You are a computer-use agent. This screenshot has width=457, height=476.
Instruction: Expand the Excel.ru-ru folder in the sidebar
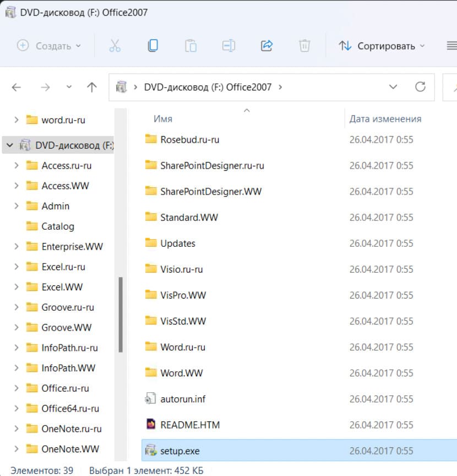[17, 266]
